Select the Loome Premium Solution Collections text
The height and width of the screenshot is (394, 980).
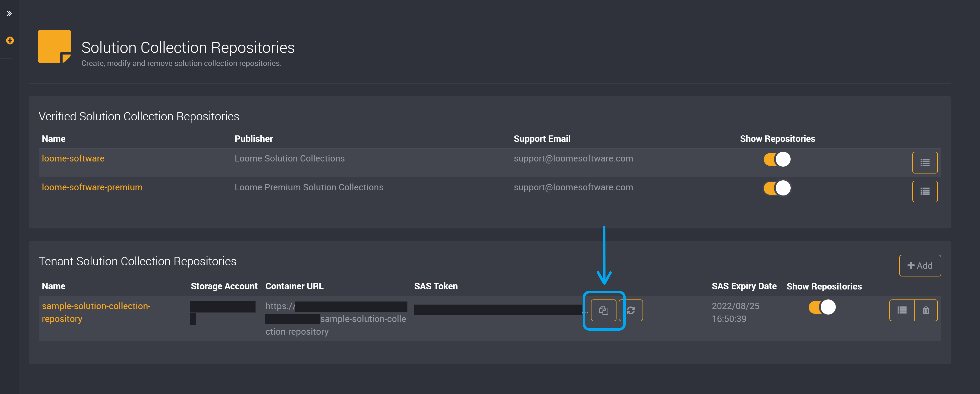[x=309, y=187]
